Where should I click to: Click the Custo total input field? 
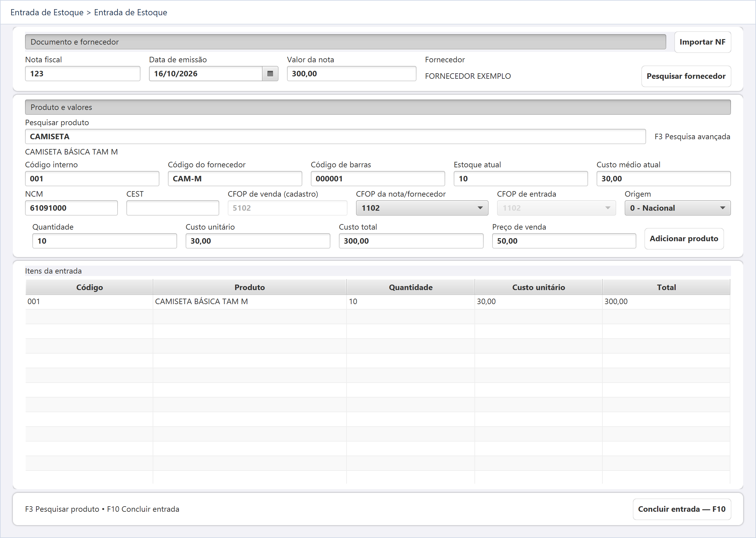pos(411,241)
